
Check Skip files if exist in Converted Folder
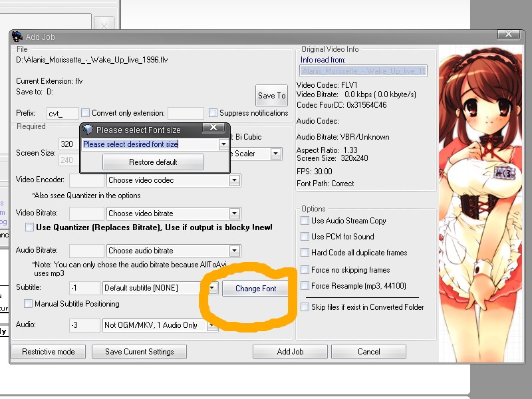305,307
